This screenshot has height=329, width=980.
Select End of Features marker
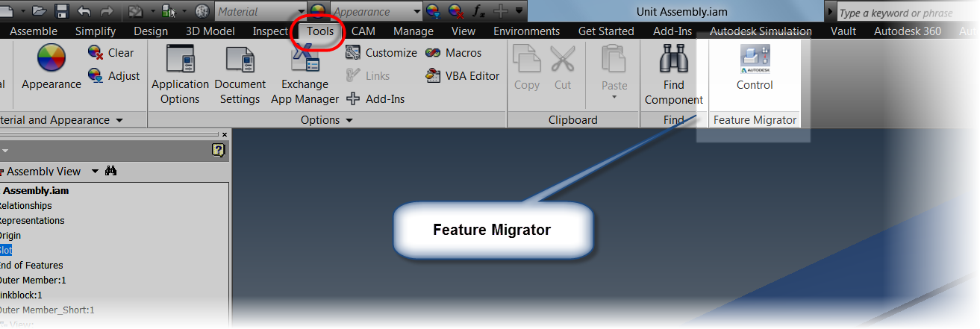(31, 265)
